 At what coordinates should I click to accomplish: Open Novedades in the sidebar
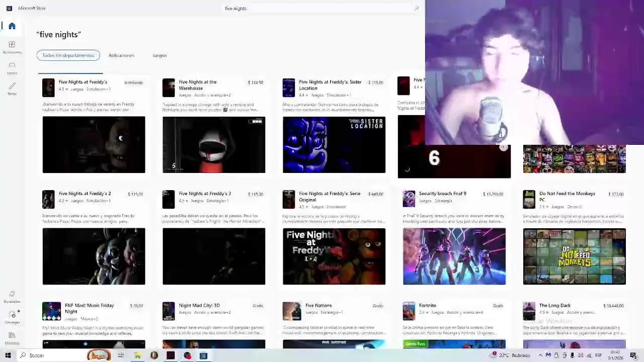tap(12, 297)
